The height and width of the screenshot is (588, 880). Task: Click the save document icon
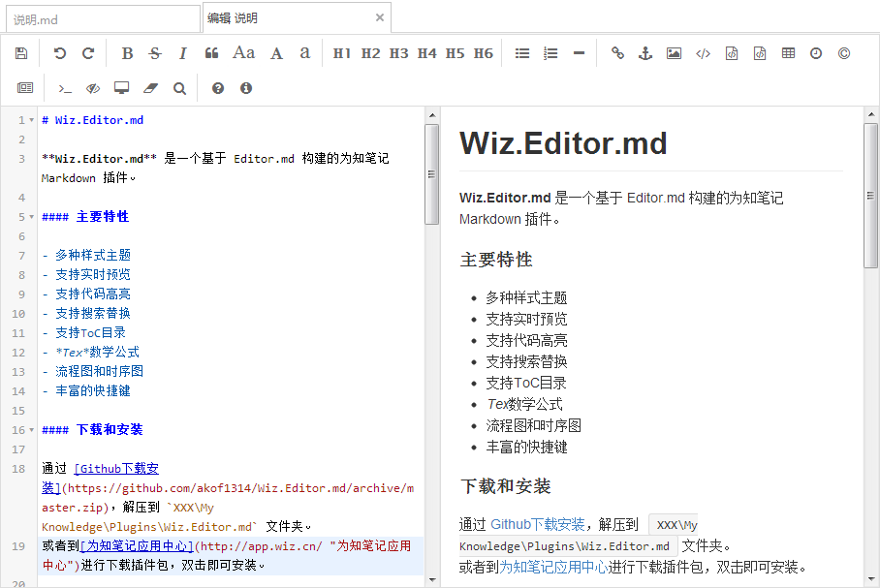[x=21, y=53]
